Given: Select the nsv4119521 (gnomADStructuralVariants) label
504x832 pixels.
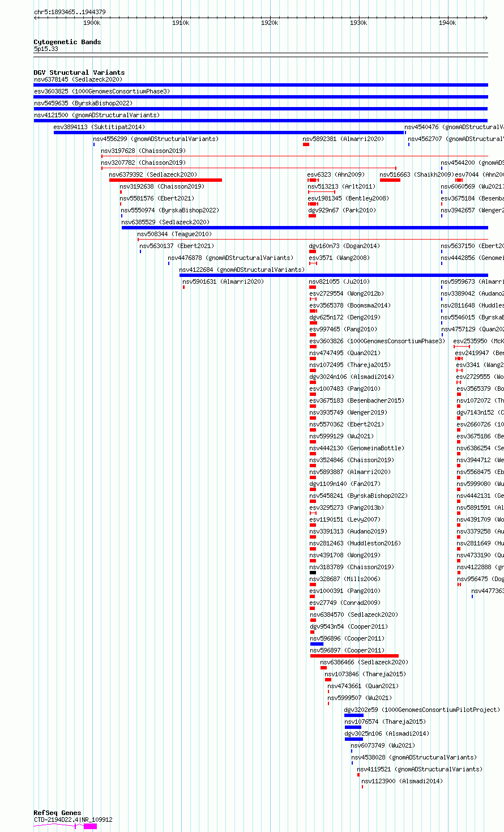Looking at the screenshot, I should pos(420,769).
